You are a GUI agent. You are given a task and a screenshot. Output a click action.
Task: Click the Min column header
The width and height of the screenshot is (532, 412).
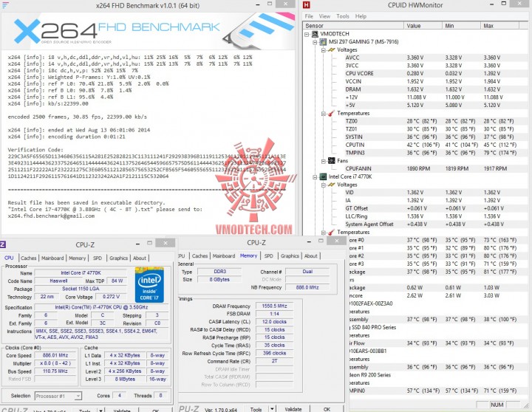pos(461,26)
